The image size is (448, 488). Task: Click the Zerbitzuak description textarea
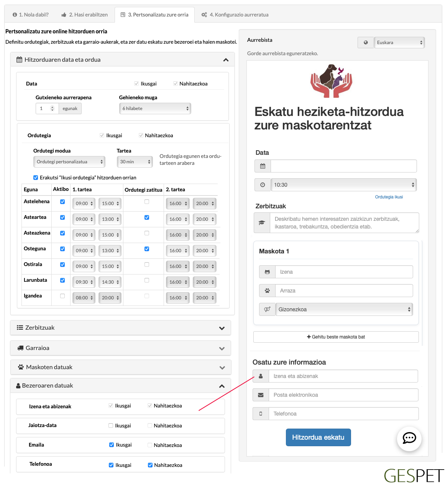344,223
